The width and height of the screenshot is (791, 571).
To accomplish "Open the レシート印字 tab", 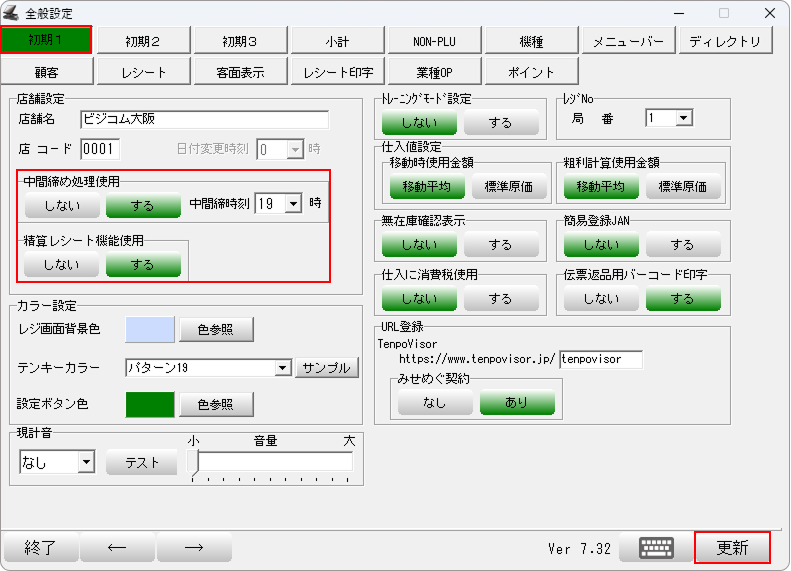I will 337,72.
